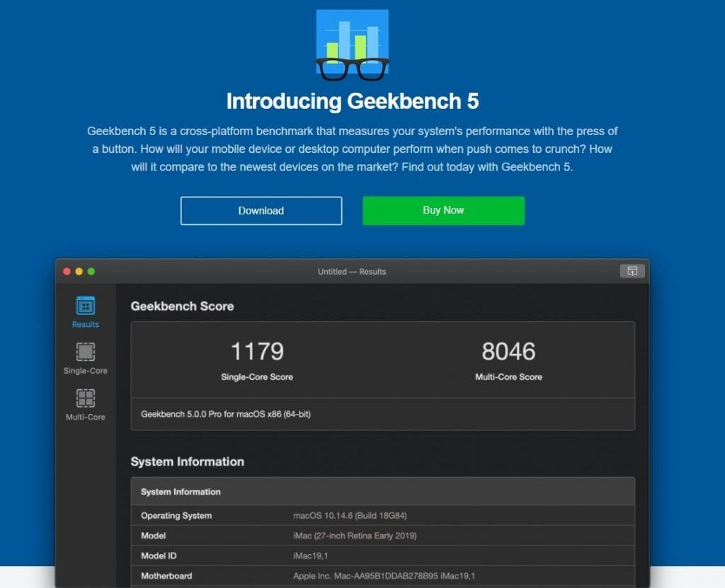725x588 pixels.
Task: Click the Geekbench Score heading
Action: coord(182,306)
